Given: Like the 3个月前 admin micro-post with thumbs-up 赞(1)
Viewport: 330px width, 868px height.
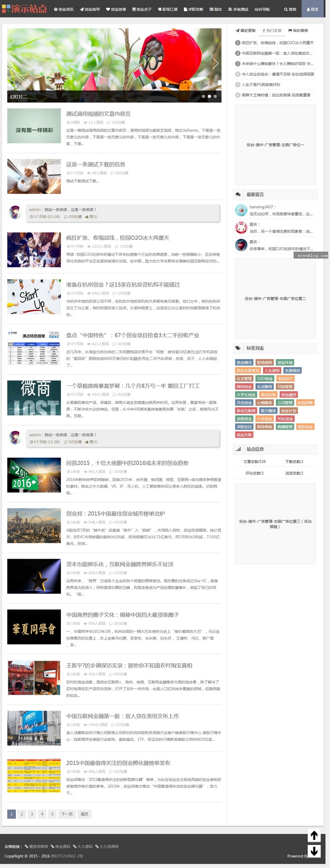Looking at the screenshot, I should (91, 217).
